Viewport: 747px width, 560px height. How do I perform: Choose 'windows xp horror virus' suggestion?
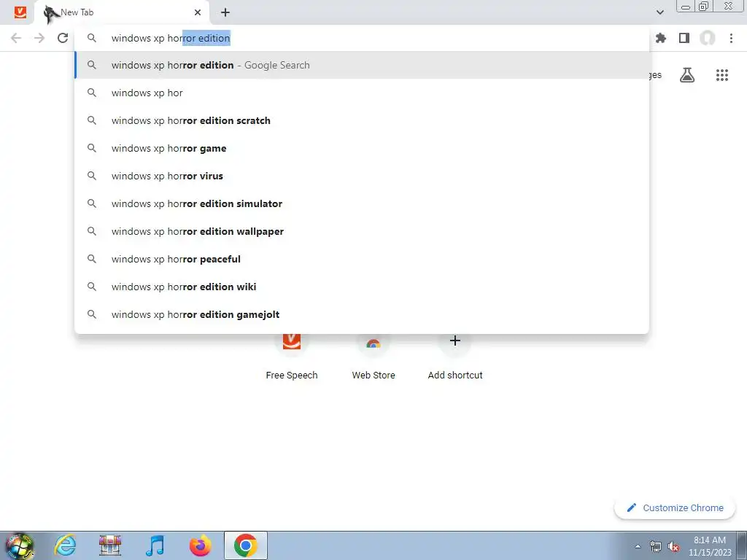point(362,176)
